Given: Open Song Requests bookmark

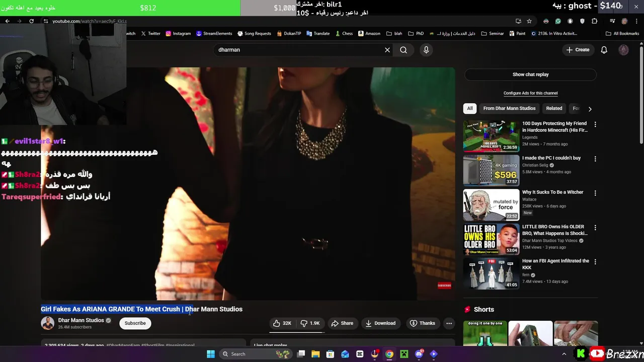Looking at the screenshot, I should [254, 34].
